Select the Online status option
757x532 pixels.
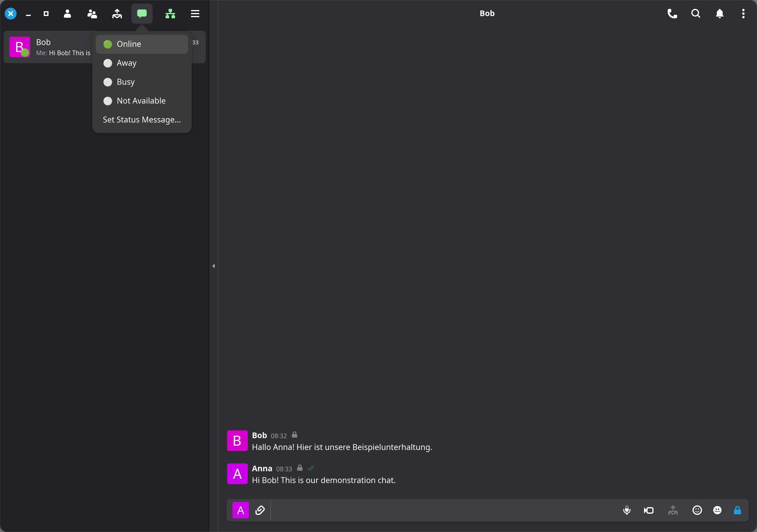pos(142,44)
